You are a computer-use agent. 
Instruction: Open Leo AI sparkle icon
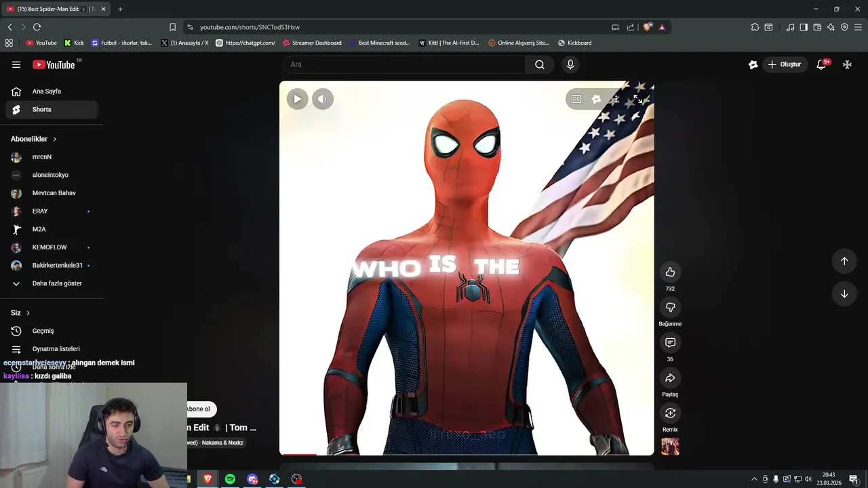click(831, 27)
